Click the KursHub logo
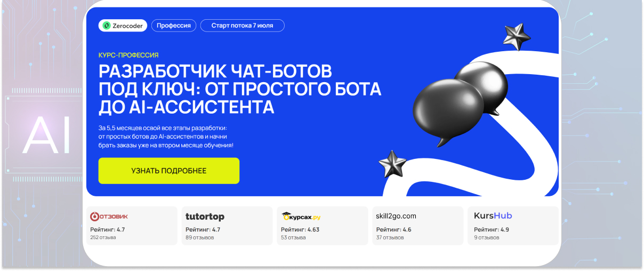 [493, 216]
